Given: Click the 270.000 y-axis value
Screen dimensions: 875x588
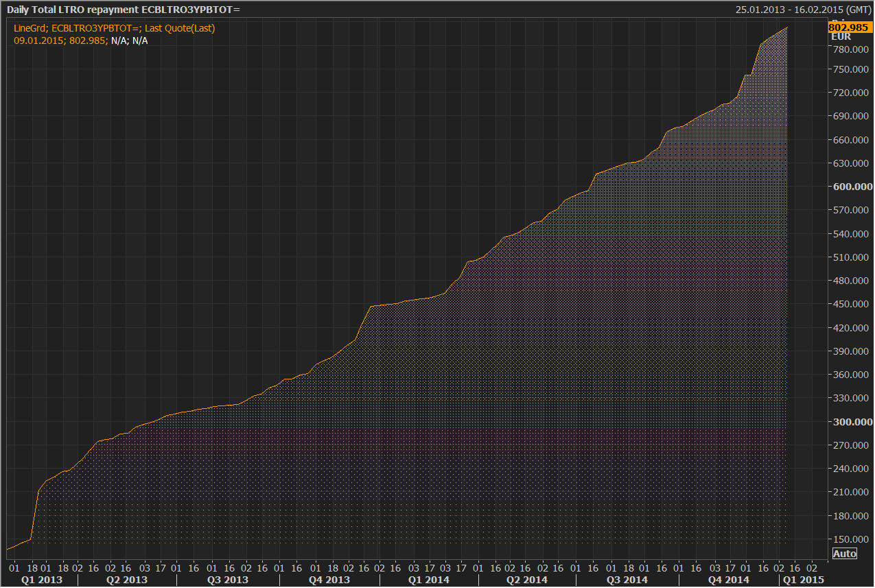Looking at the screenshot, I should (850, 445).
